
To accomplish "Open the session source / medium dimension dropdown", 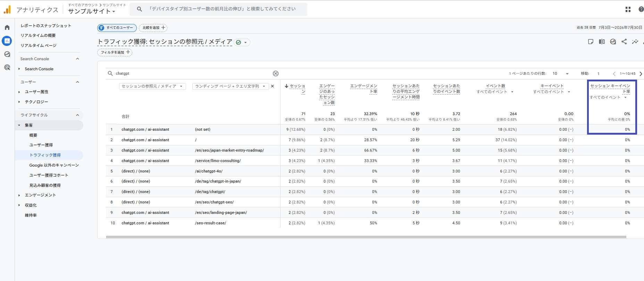I will pyautogui.click(x=152, y=86).
